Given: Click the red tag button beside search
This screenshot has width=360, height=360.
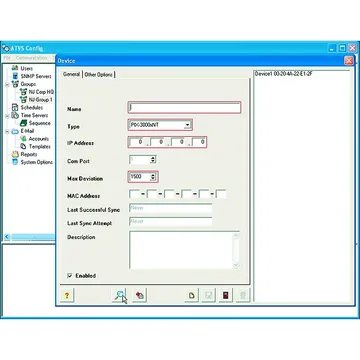Looking at the screenshot, I should pos(140,295).
